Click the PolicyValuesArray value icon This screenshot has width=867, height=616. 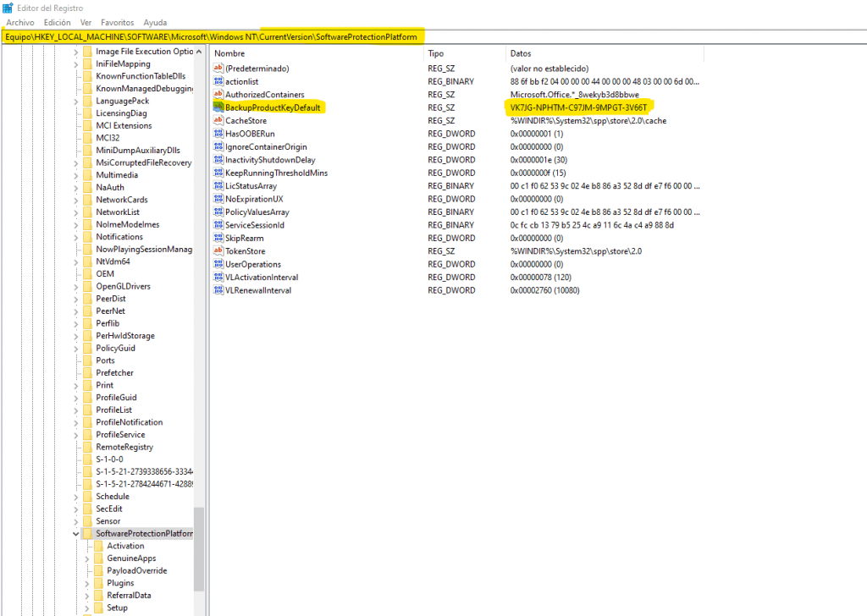pos(218,212)
